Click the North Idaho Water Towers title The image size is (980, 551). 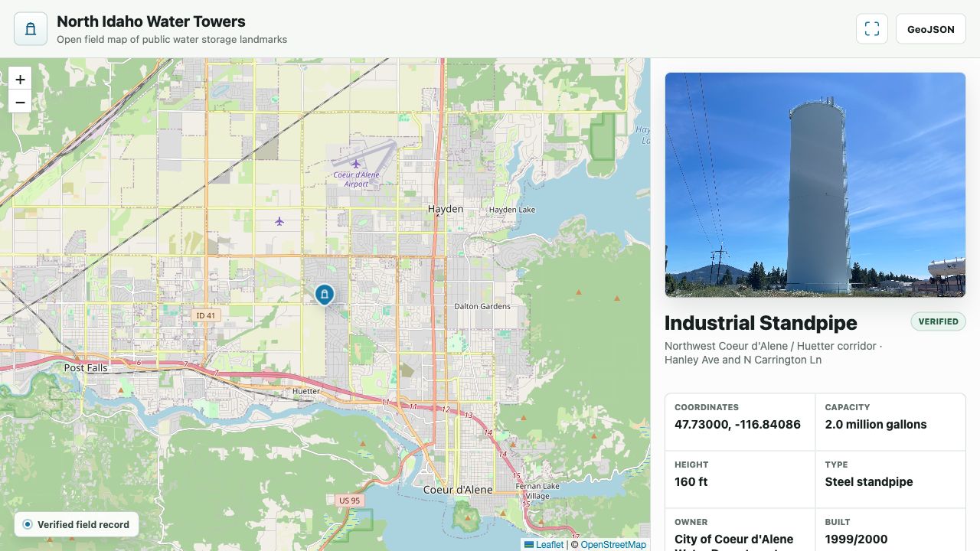pyautogui.click(x=151, y=21)
